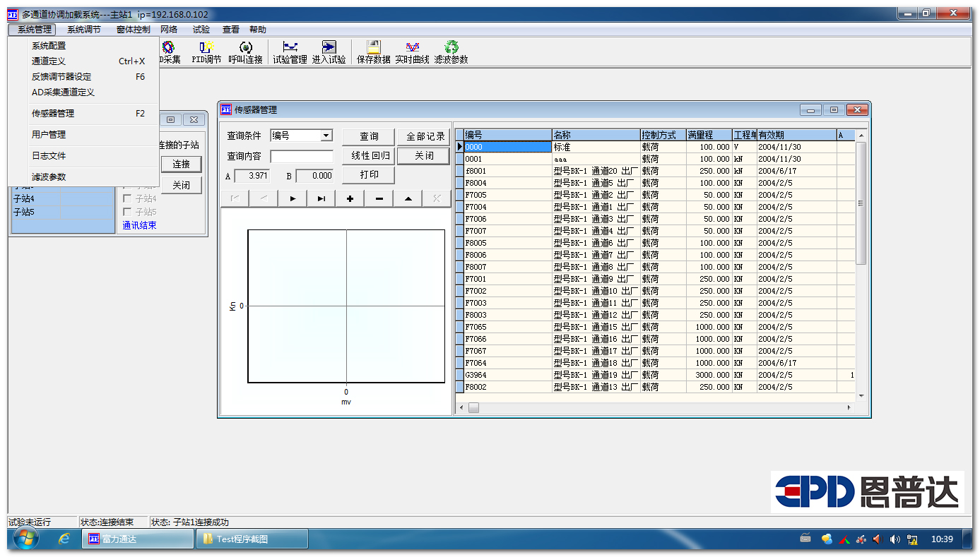Open 日志文件 menu entry
The height and width of the screenshot is (557, 980).
click(84, 156)
